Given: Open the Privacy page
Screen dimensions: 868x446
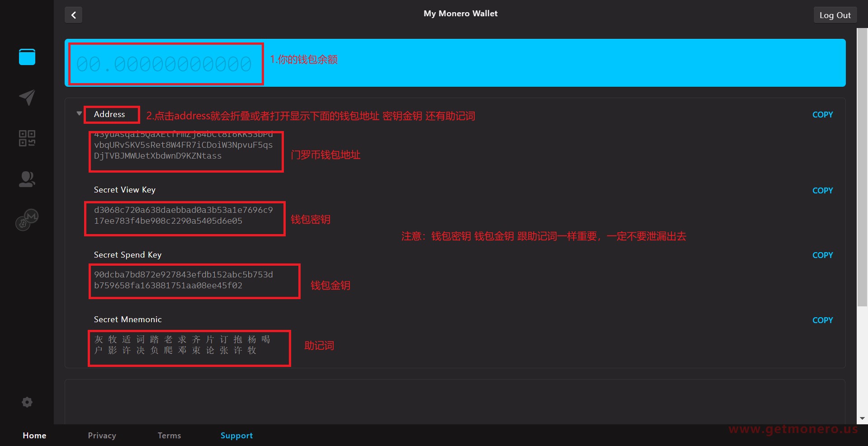Looking at the screenshot, I should pyautogui.click(x=102, y=436).
